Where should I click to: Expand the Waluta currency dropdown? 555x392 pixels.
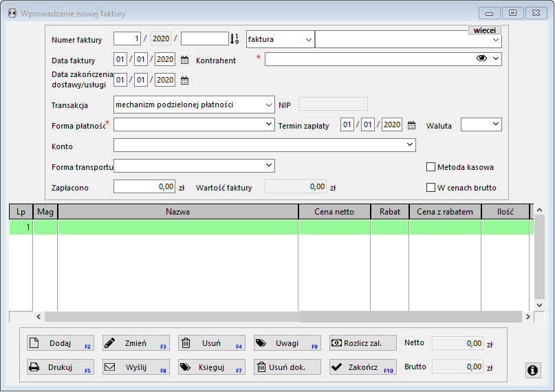[x=495, y=124]
